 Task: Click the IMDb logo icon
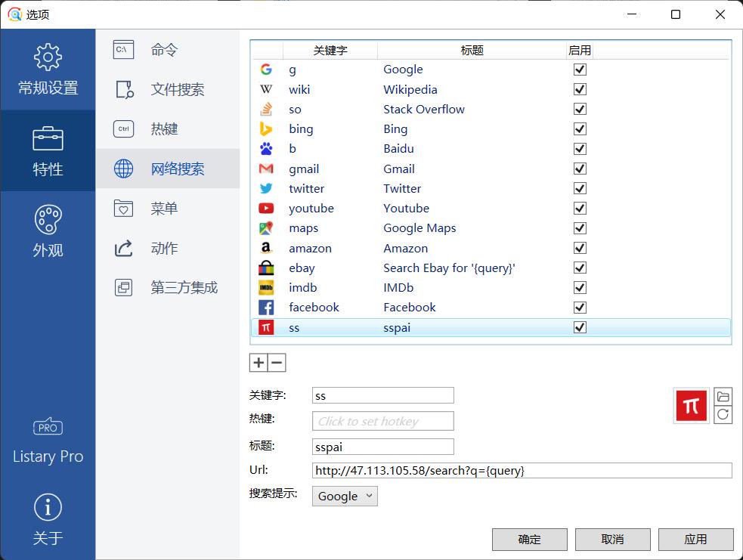[266, 288]
